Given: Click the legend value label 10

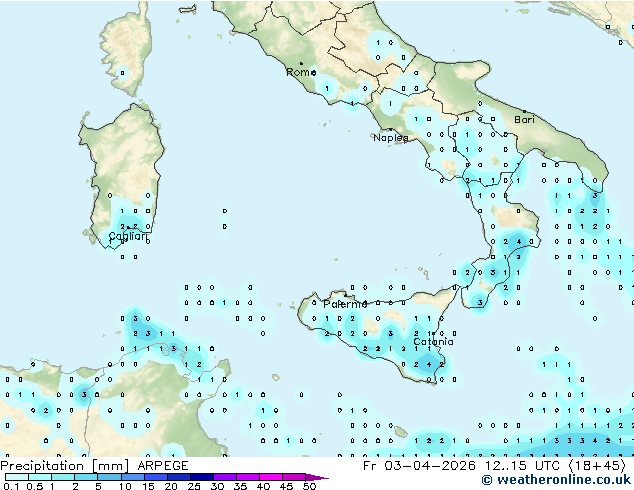Looking at the screenshot, I should pos(125,486).
